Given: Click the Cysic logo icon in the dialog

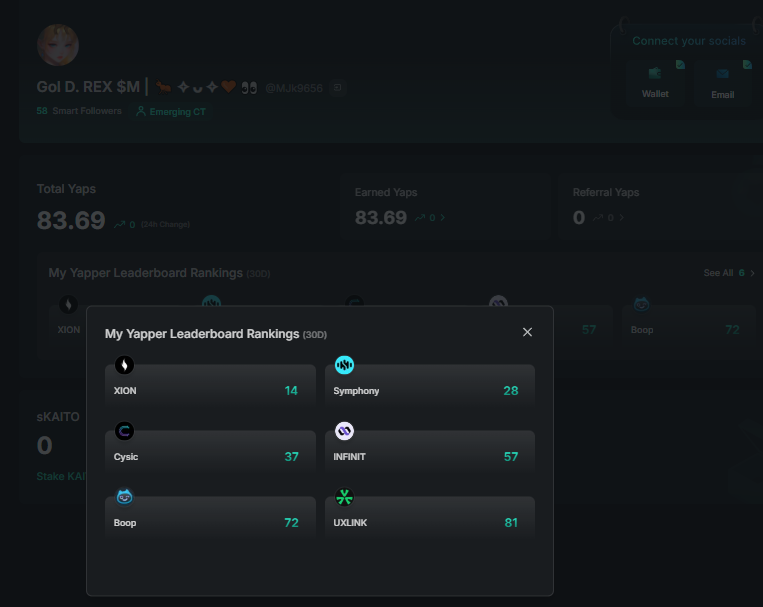Looking at the screenshot, I should (x=125, y=431).
